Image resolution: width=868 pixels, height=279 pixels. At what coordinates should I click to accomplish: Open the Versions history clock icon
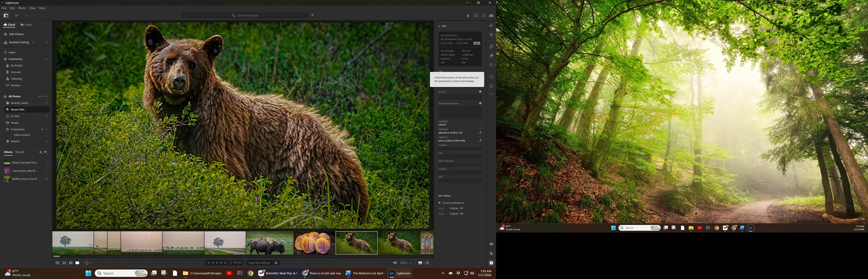(491, 77)
